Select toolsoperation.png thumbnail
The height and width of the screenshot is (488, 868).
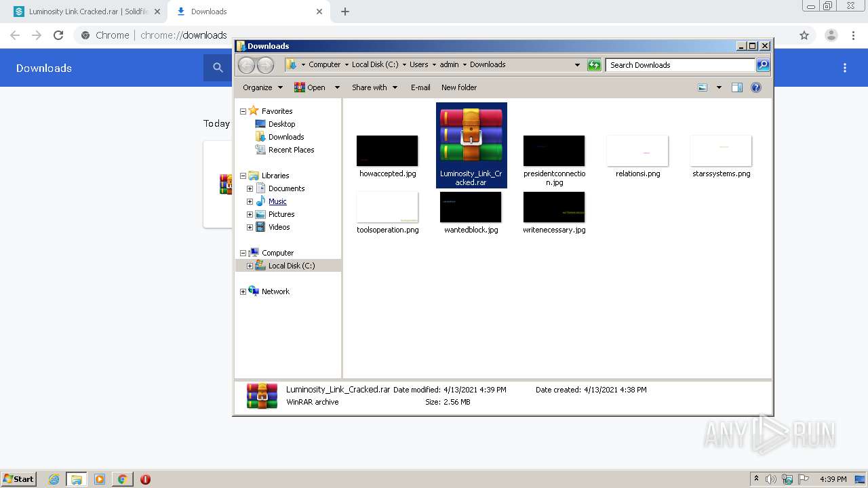[x=387, y=207]
